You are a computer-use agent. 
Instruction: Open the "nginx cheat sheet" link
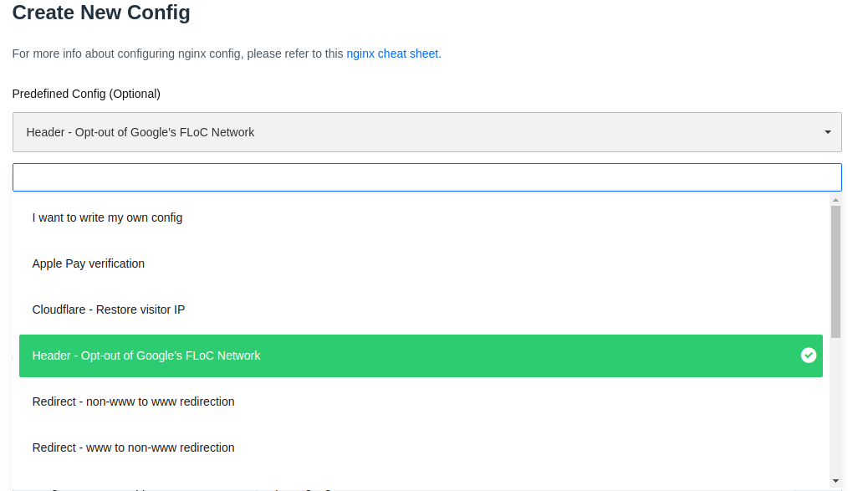point(392,53)
